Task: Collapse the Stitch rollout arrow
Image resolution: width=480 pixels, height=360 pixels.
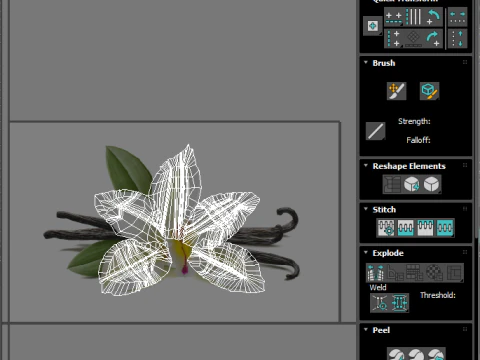Action: [x=366, y=209]
